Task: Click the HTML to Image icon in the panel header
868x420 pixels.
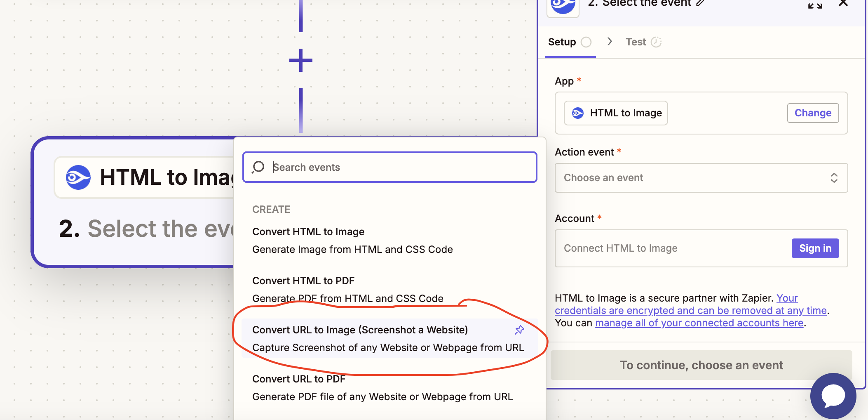Action: (563, 6)
